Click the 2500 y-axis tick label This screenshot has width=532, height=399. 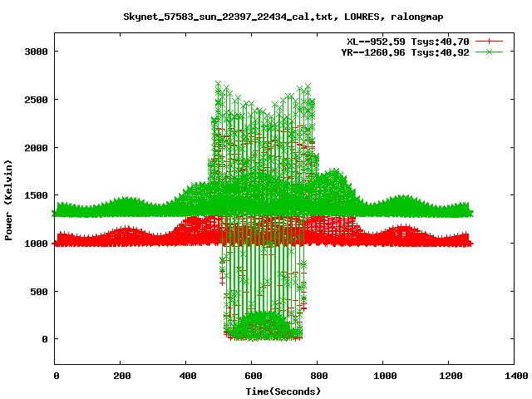pos(36,100)
